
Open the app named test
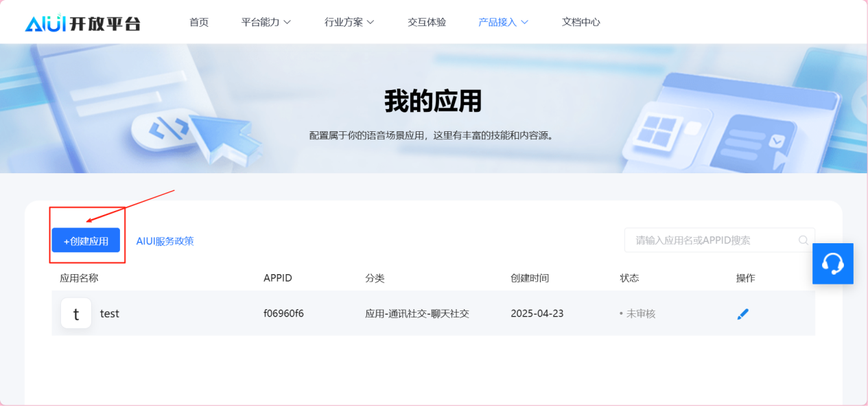110,314
